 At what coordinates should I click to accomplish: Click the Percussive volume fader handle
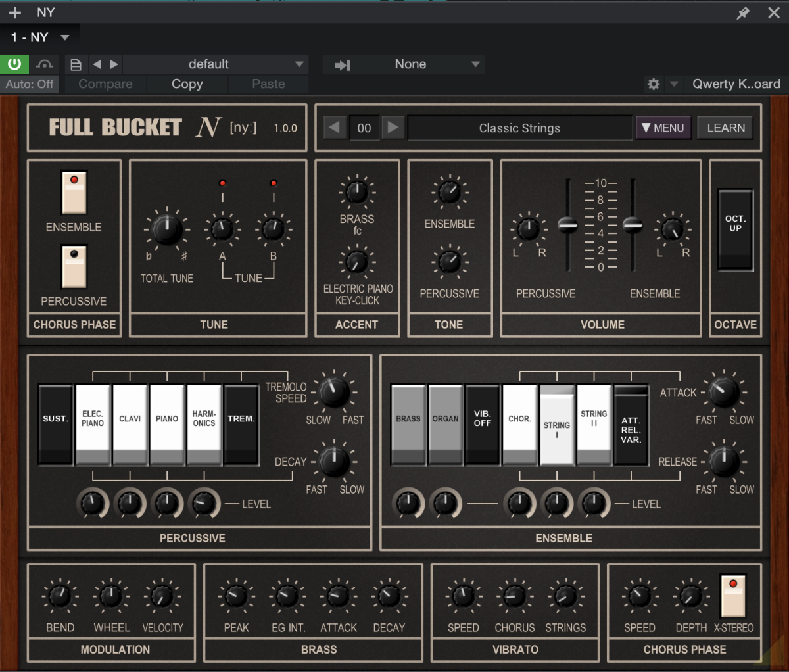568,225
